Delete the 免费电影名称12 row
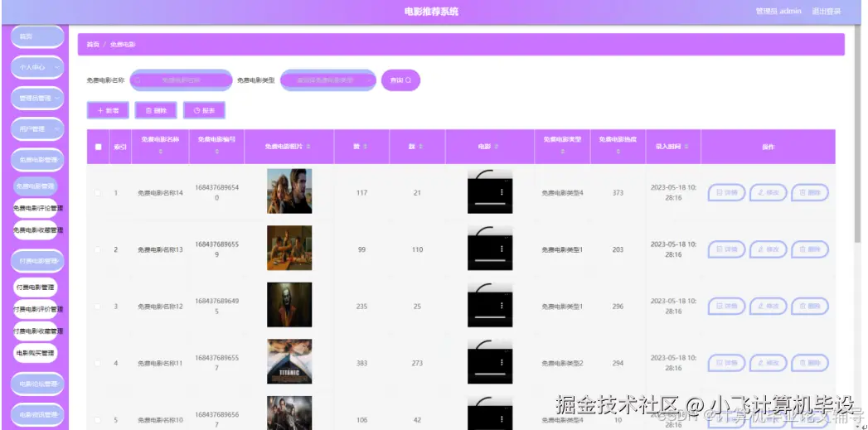The width and height of the screenshot is (868, 430). (x=810, y=306)
